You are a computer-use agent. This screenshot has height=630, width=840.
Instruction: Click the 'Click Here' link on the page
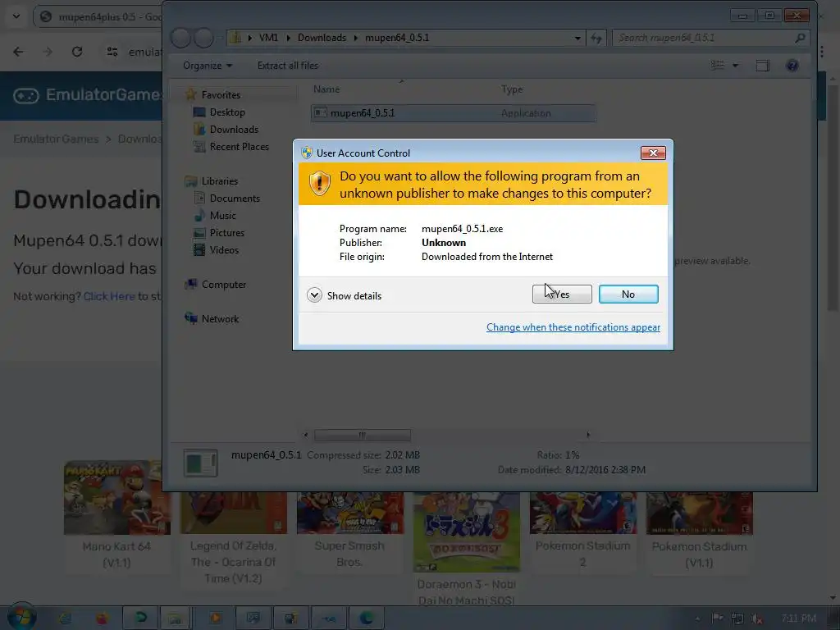click(x=109, y=296)
